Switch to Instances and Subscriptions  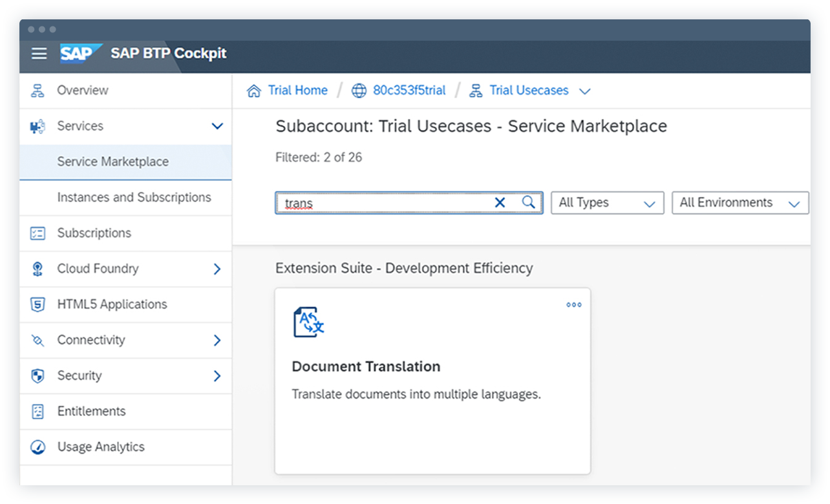[x=134, y=197]
